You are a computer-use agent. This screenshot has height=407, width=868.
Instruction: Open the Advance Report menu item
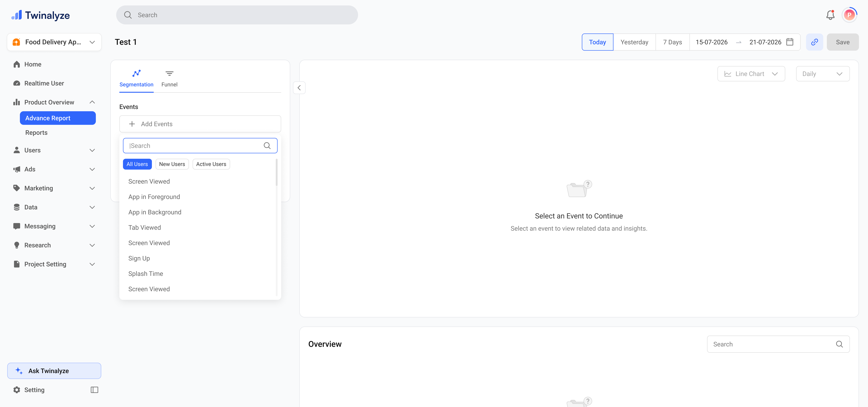(58, 118)
